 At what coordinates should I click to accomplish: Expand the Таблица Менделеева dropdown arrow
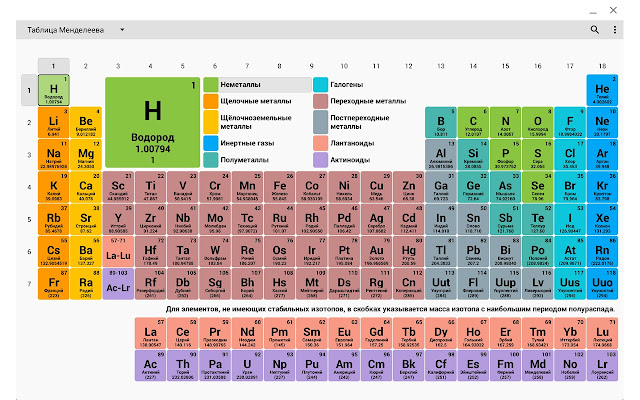122,30
